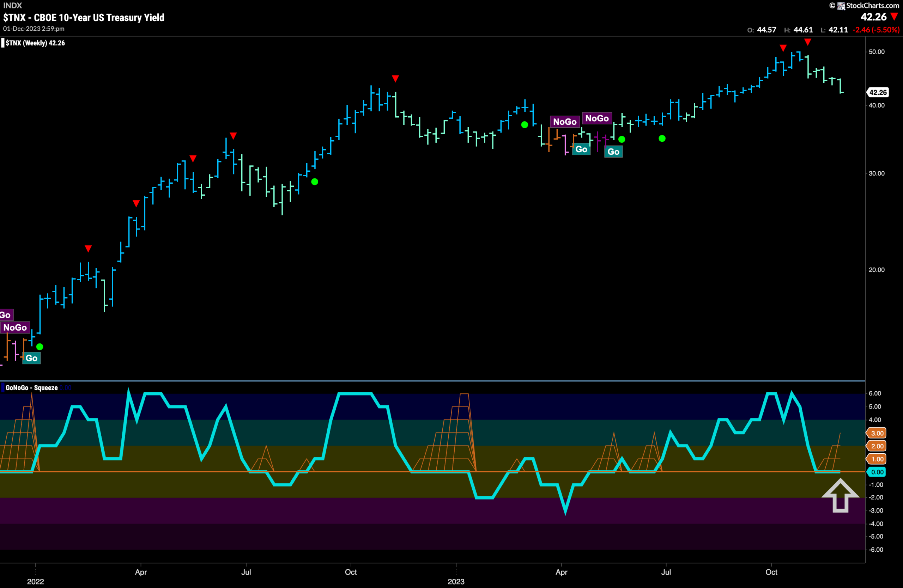
Task: Click the cyan 0.00 oscillator value tag
Action: point(877,472)
